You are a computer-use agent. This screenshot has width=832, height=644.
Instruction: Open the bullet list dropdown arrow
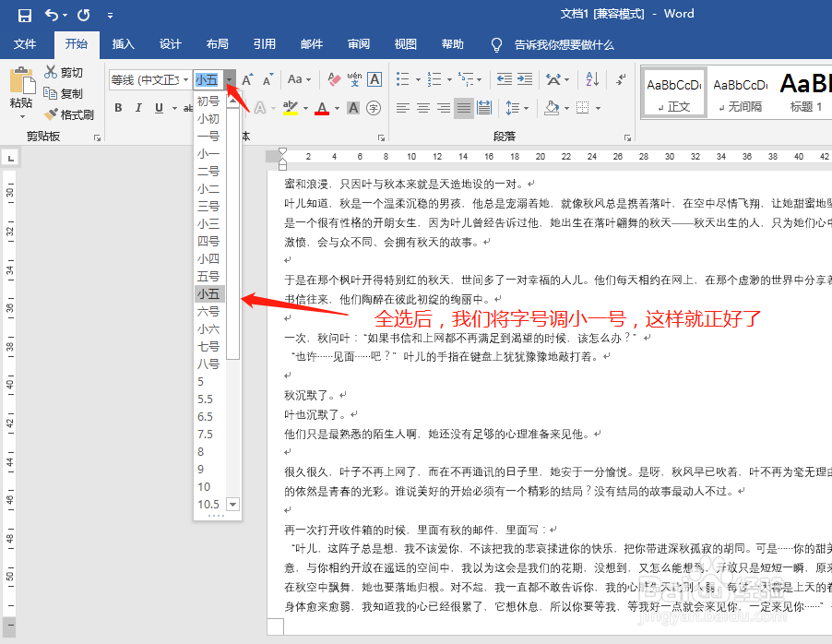(417, 79)
